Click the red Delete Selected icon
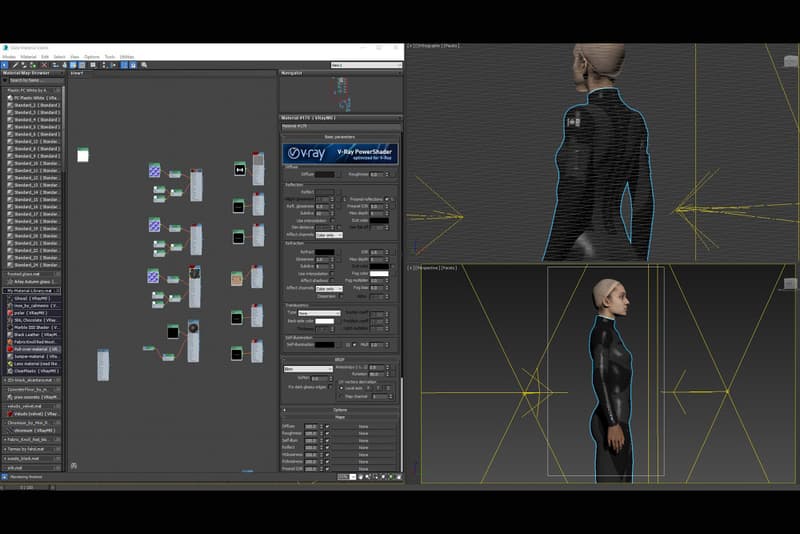 coord(44,65)
